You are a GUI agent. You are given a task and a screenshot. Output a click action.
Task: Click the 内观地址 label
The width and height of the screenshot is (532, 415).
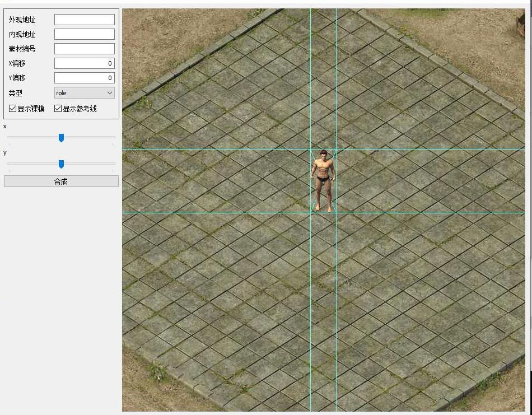[x=22, y=35]
